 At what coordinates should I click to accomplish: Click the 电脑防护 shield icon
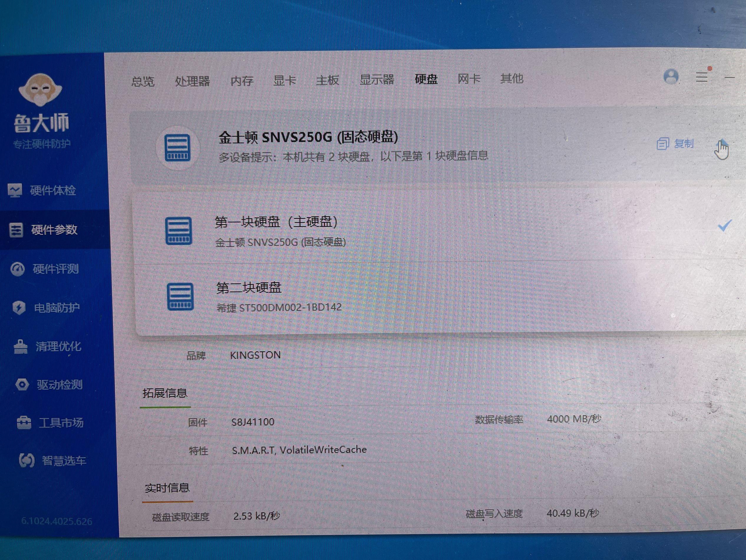coord(19,308)
